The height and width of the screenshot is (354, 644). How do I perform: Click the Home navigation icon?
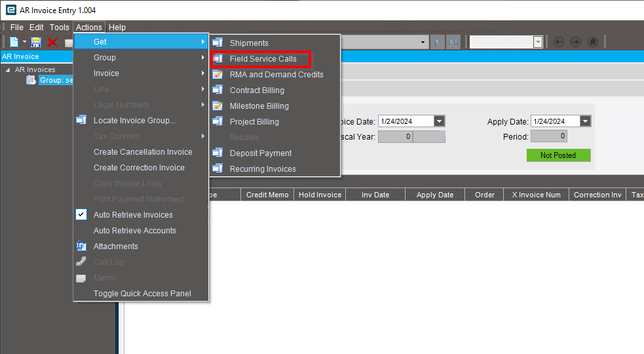pos(593,42)
